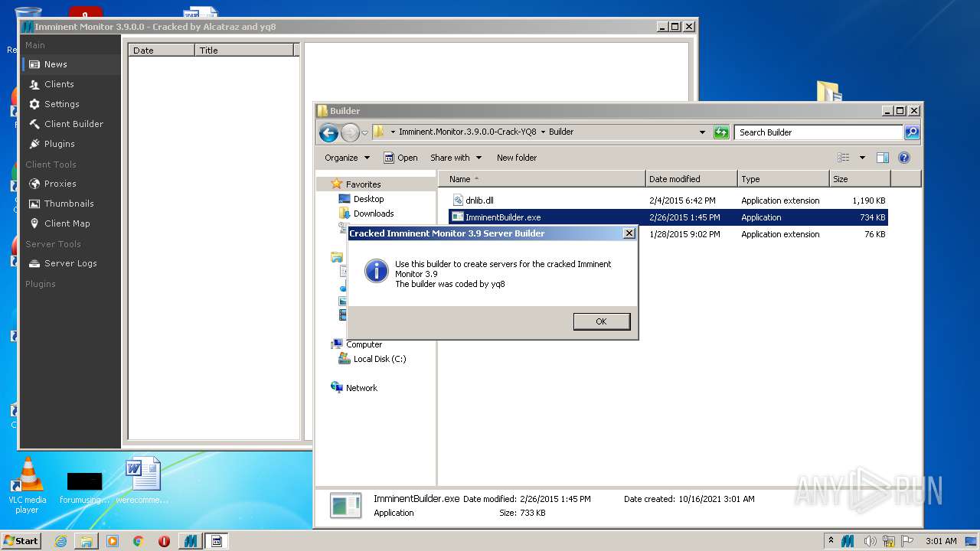Viewport: 980px width, 551px height.
Task: Sort news list by Title column
Action: point(244,51)
